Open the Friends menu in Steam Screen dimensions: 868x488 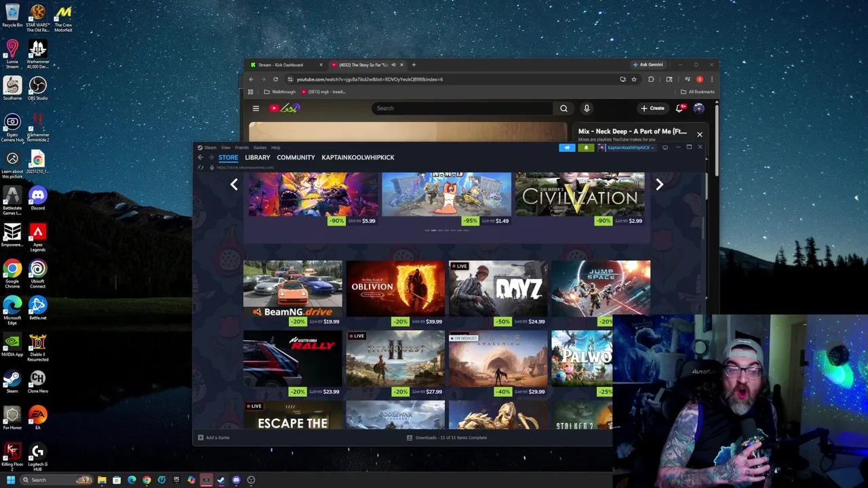241,147
